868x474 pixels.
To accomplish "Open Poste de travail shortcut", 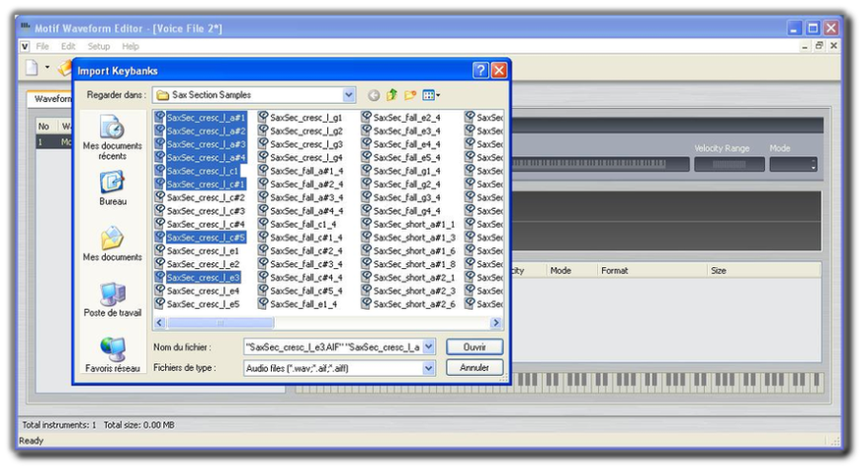I will pos(113,300).
